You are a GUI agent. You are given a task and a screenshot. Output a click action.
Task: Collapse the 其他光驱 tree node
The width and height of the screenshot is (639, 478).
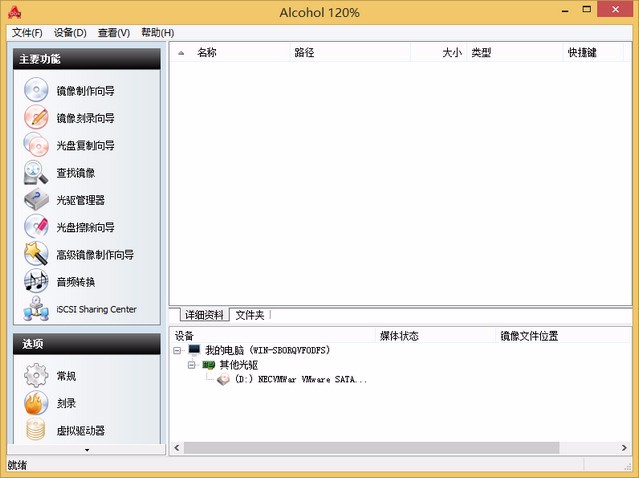pos(192,365)
